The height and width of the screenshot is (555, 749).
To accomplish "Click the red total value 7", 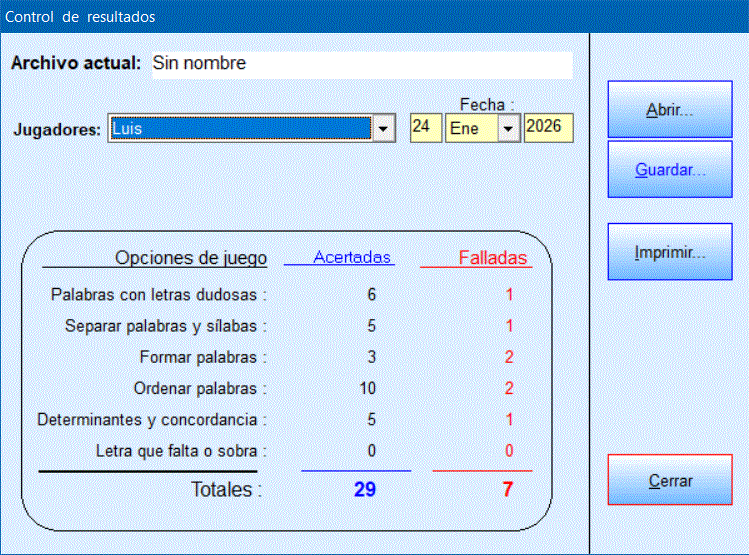I will click(506, 490).
